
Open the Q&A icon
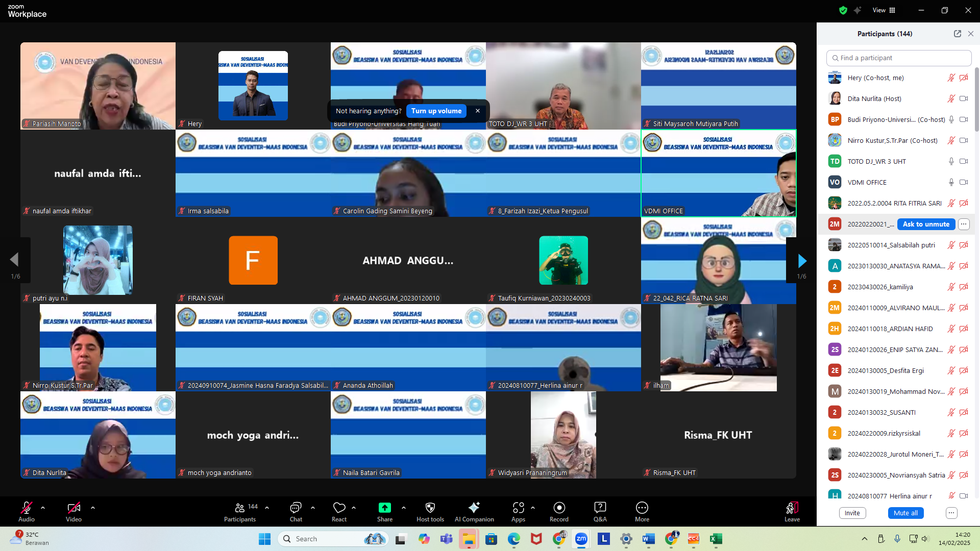coord(600,508)
